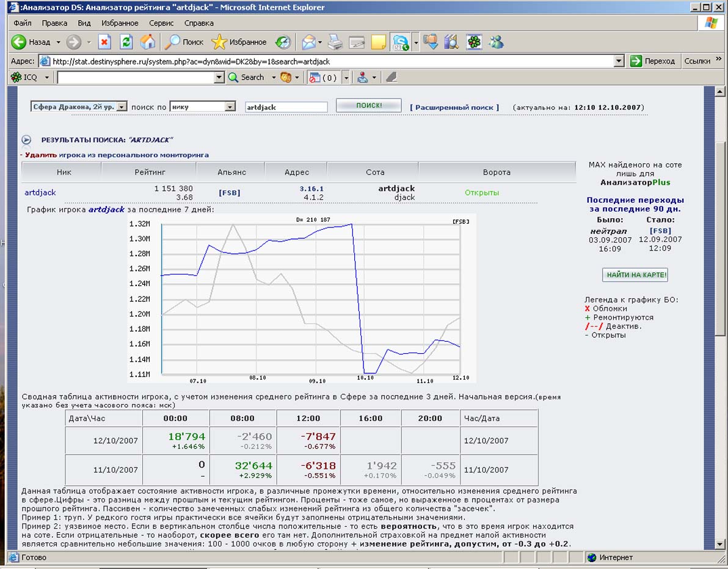The width and height of the screenshot is (728, 569).
Task: Click the Research books icon
Action: [x=451, y=42]
